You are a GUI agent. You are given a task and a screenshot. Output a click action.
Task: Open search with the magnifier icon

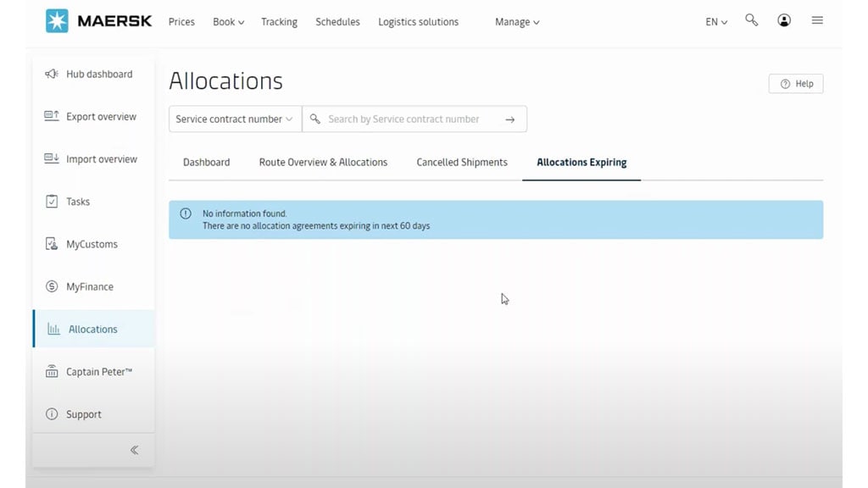pyautogui.click(x=751, y=19)
